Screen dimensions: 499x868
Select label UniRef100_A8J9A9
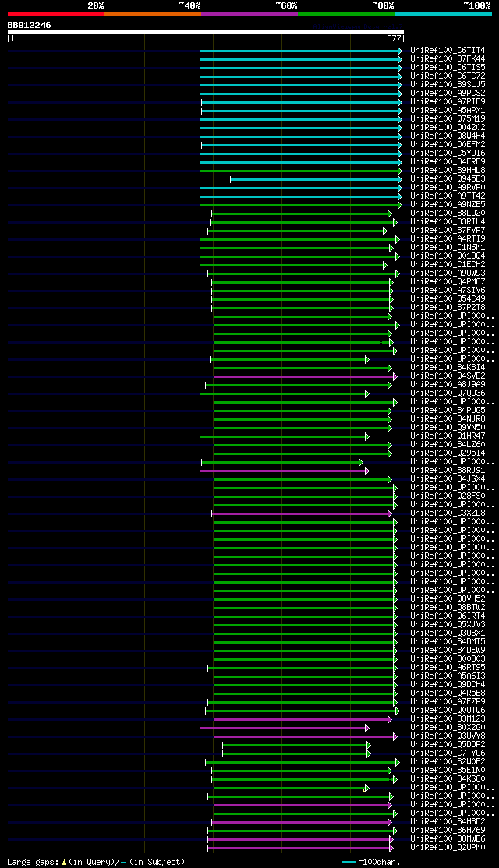(x=448, y=385)
